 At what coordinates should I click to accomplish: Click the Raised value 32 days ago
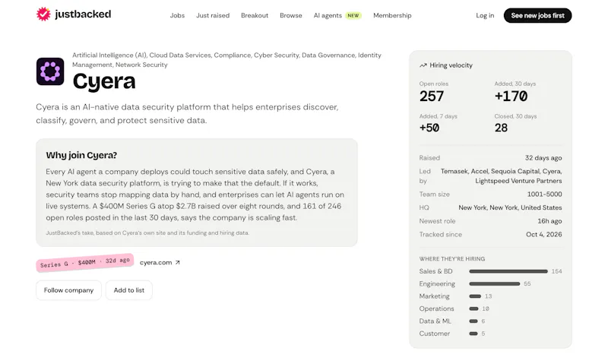(x=543, y=158)
